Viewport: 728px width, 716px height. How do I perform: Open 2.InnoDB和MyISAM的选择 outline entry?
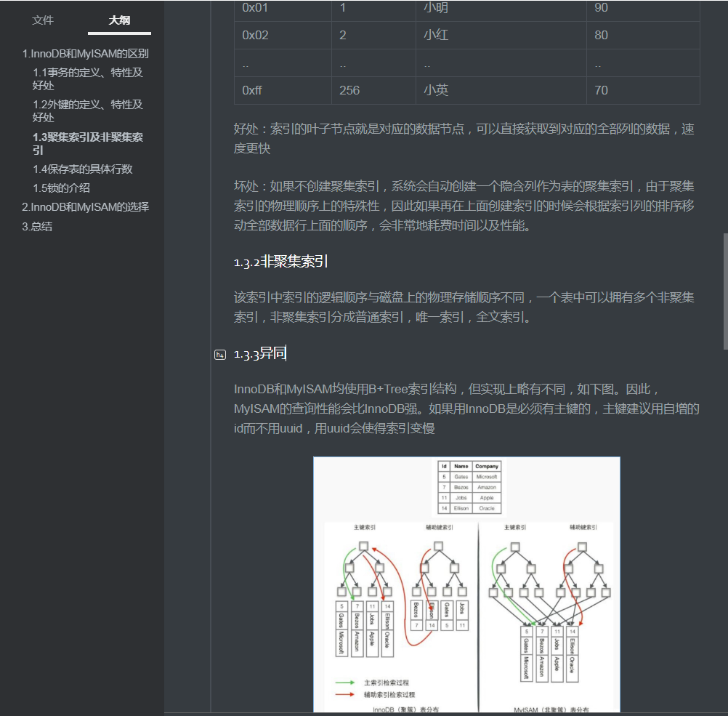coord(86,207)
